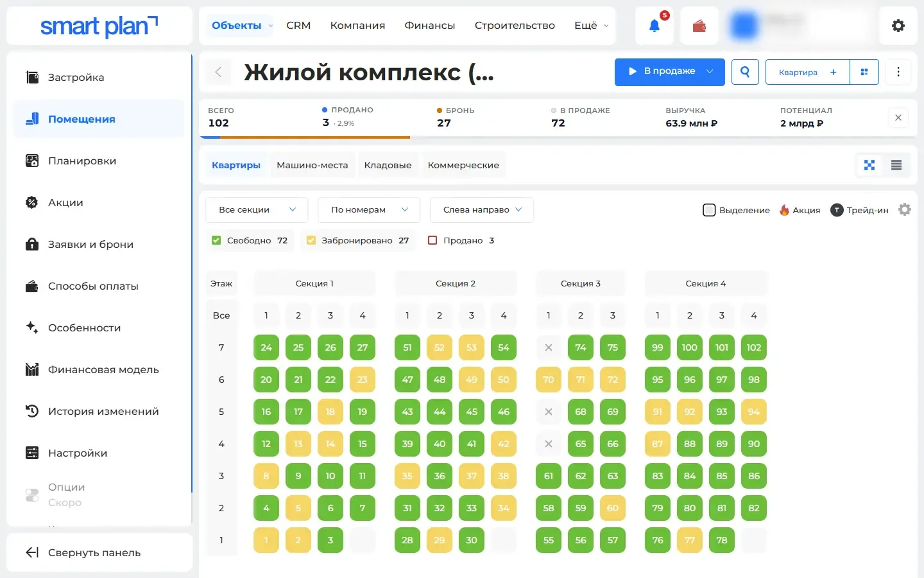Uncheck the Забронировано filter
The width and height of the screenshot is (924, 578).
pyautogui.click(x=311, y=240)
